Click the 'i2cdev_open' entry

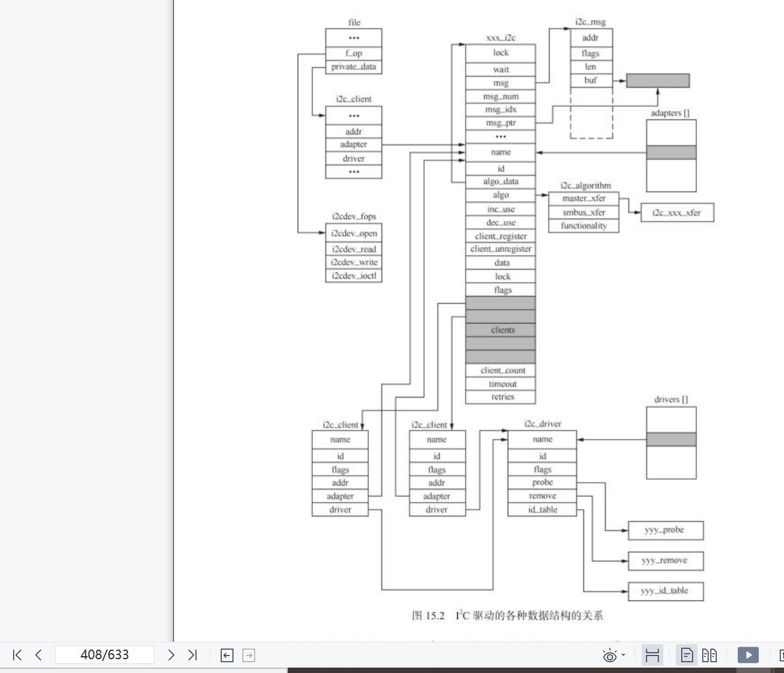coord(354,234)
